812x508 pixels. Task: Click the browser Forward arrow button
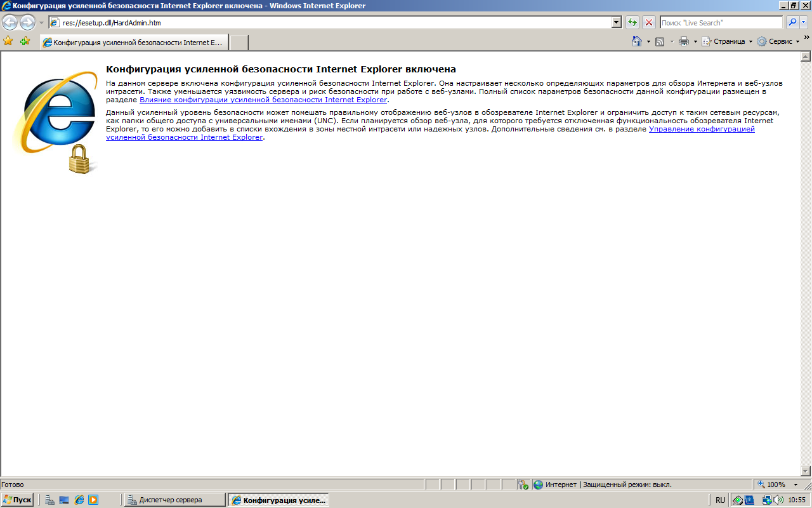click(27, 23)
